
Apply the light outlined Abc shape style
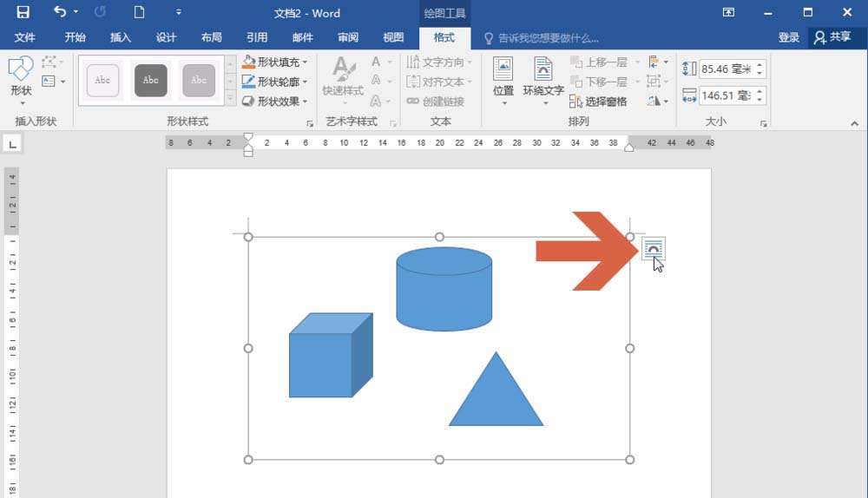coord(102,80)
